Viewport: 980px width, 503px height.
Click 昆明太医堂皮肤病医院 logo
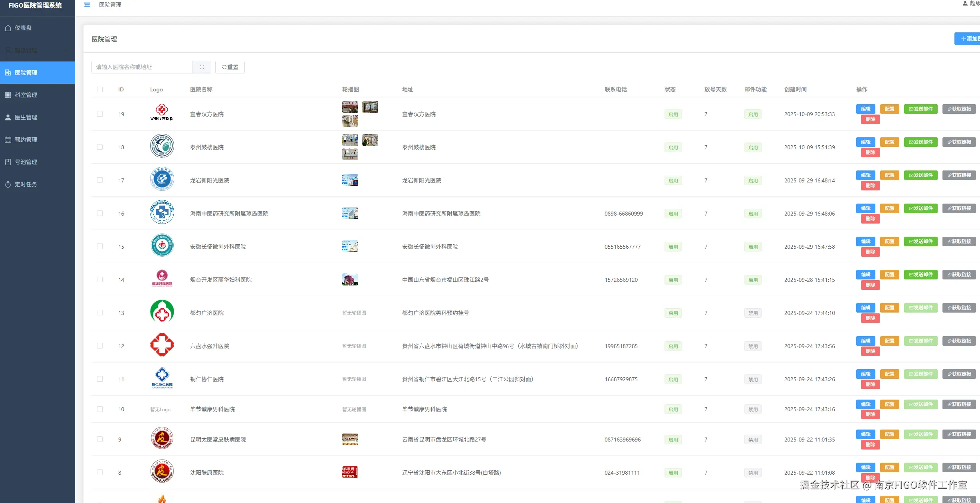[162, 438]
